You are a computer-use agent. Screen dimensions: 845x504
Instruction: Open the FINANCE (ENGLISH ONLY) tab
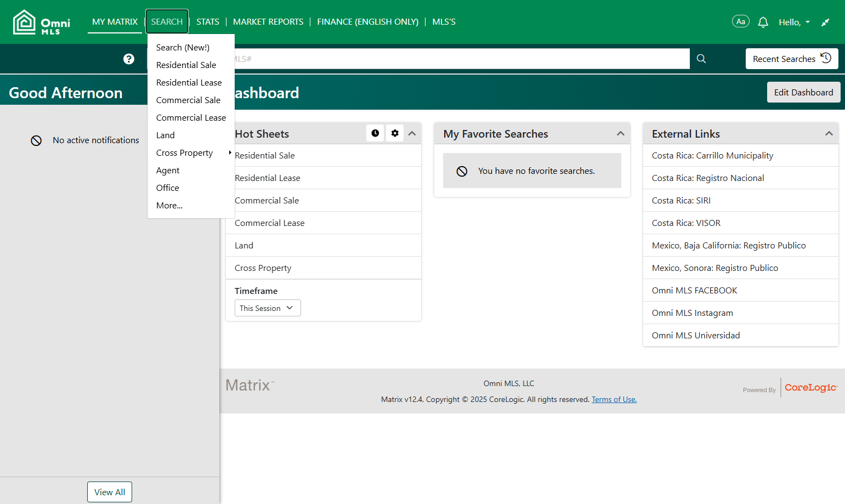pos(368,22)
